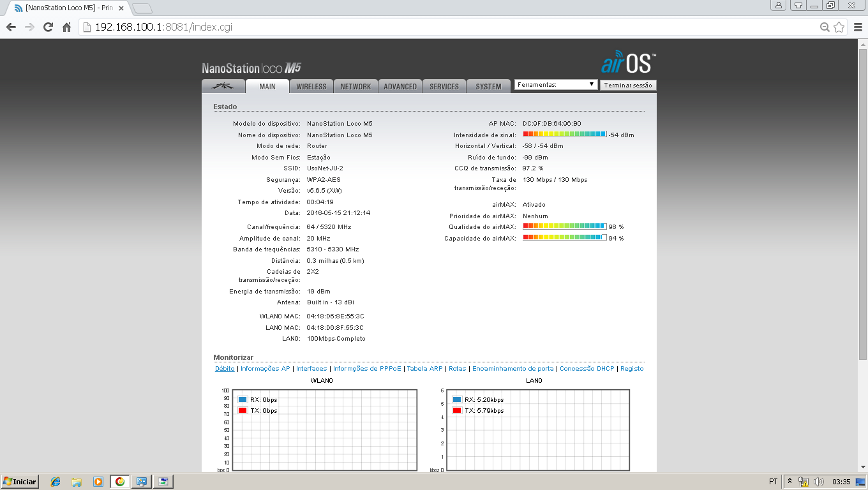Expand hidden system tray icons chevron

(x=789, y=482)
